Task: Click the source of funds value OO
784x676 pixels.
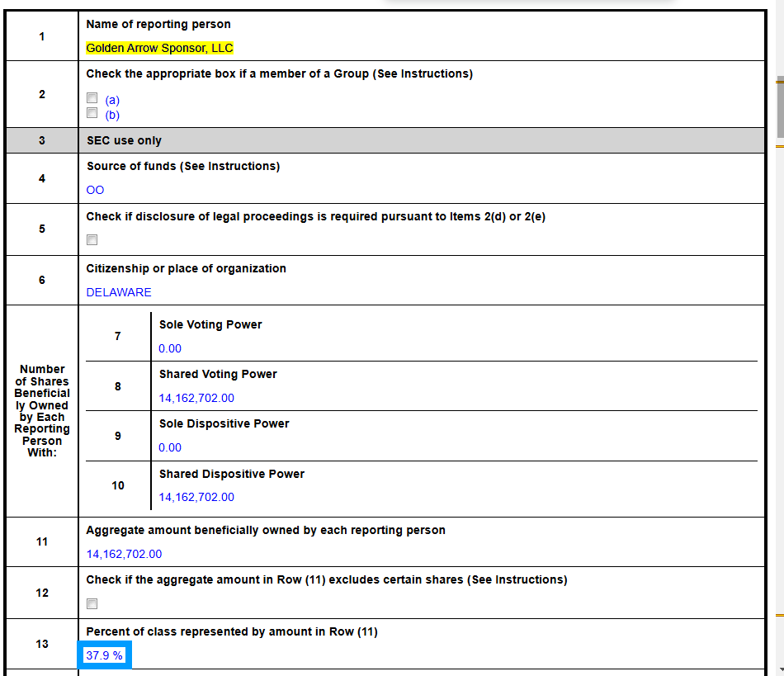Action: pos(95,190)
